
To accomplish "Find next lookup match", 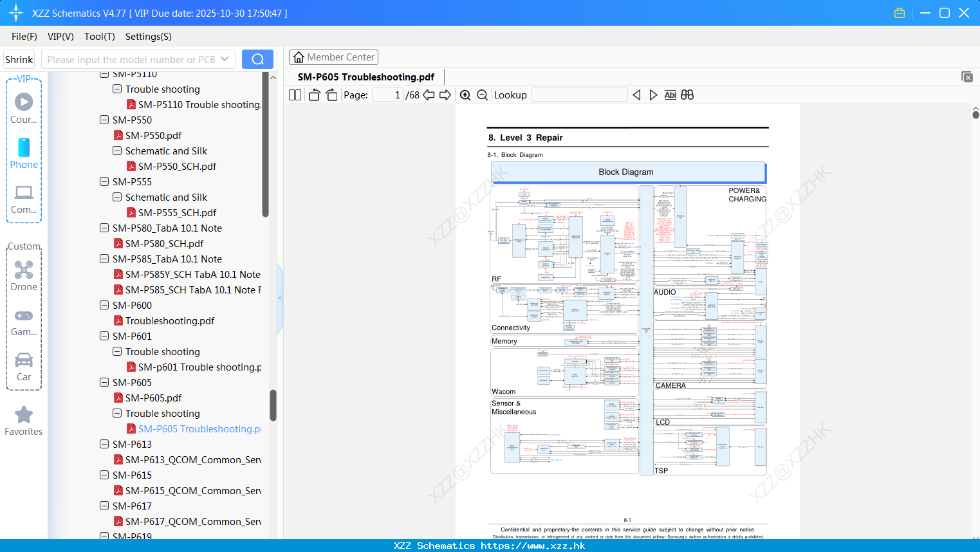I will click(653, 95).
